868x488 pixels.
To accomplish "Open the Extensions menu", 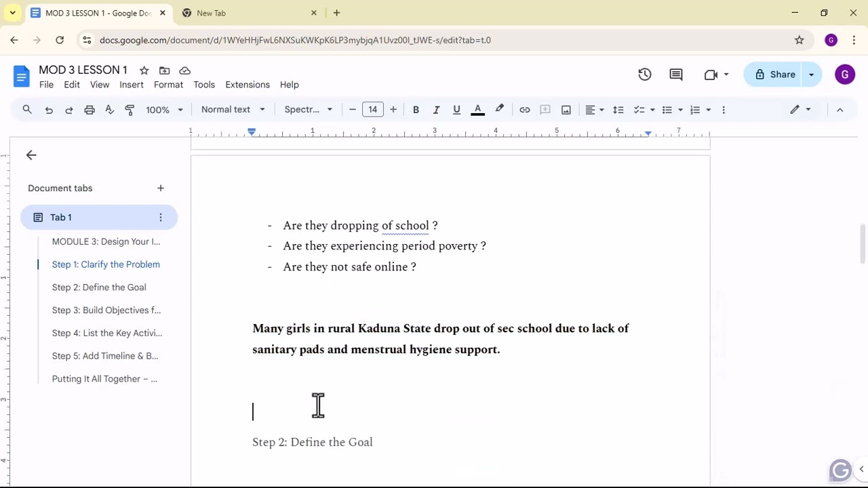I will [248, 85].
